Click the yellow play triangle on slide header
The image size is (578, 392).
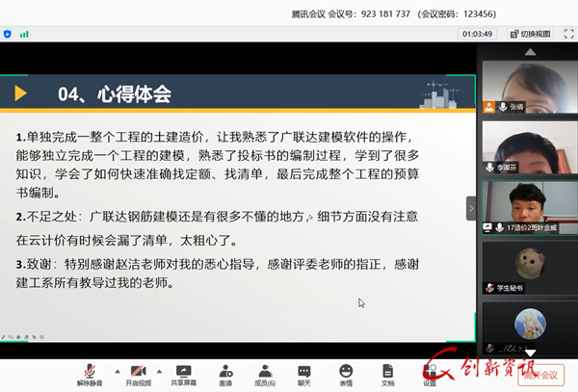pos(20,93)
